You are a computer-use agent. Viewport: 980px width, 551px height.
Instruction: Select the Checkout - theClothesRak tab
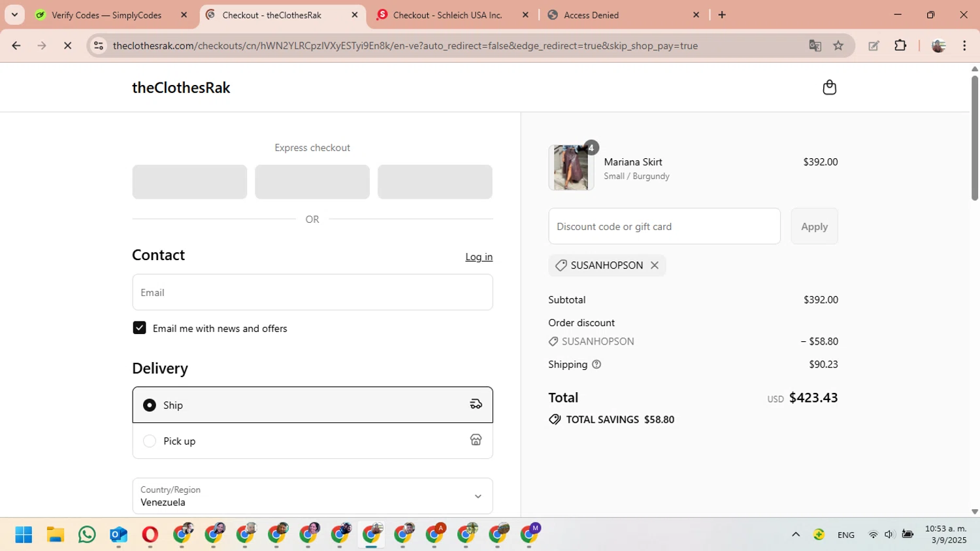(x=272, y=15)
